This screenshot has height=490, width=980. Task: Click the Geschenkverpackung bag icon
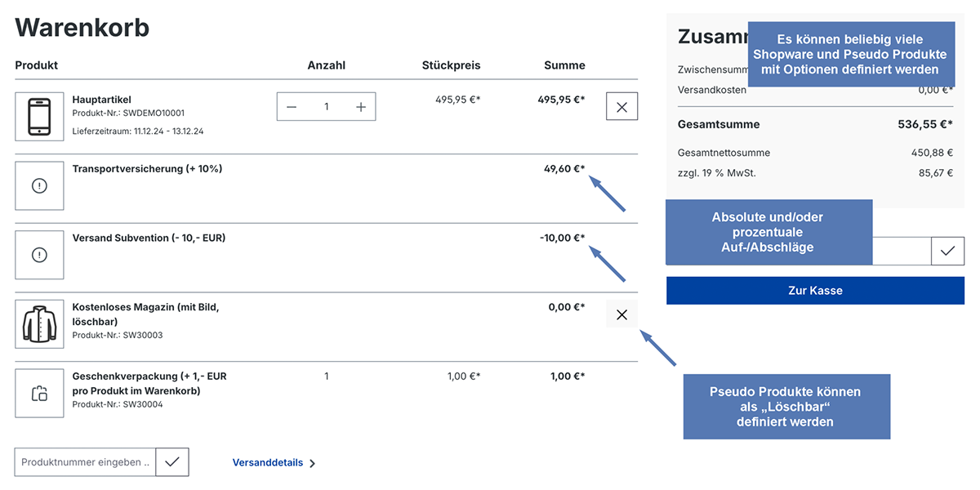tap(39, 394)
